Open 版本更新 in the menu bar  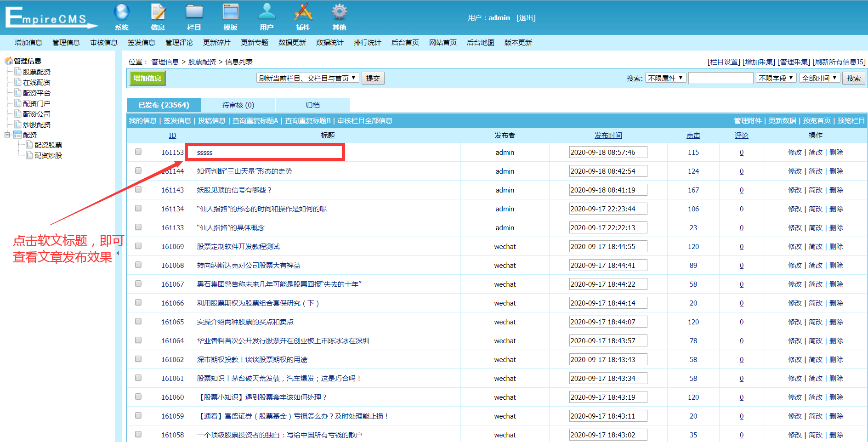pyautogui.click(x=518, y=43)
